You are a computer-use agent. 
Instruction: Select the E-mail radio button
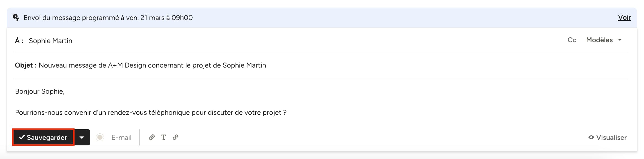[100, 137]
